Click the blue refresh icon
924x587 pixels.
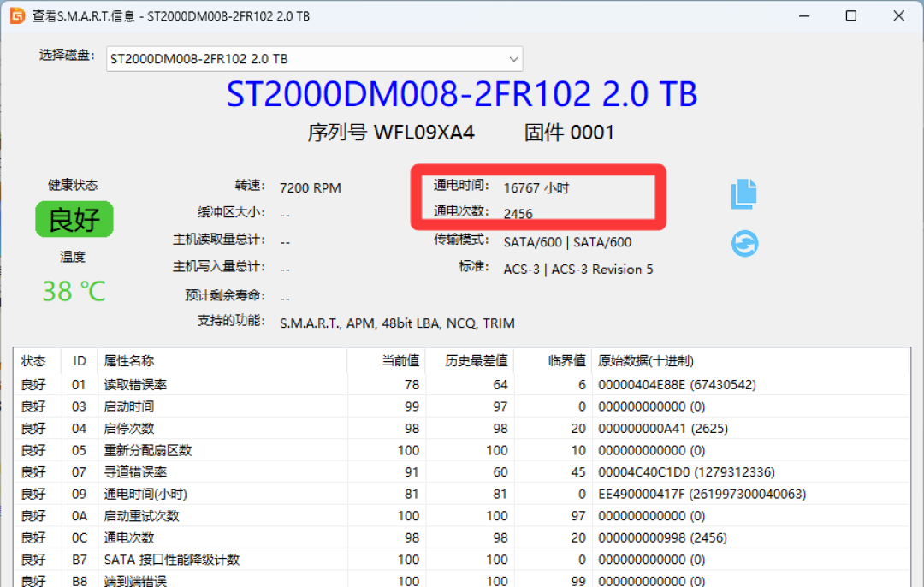point(745,243)
